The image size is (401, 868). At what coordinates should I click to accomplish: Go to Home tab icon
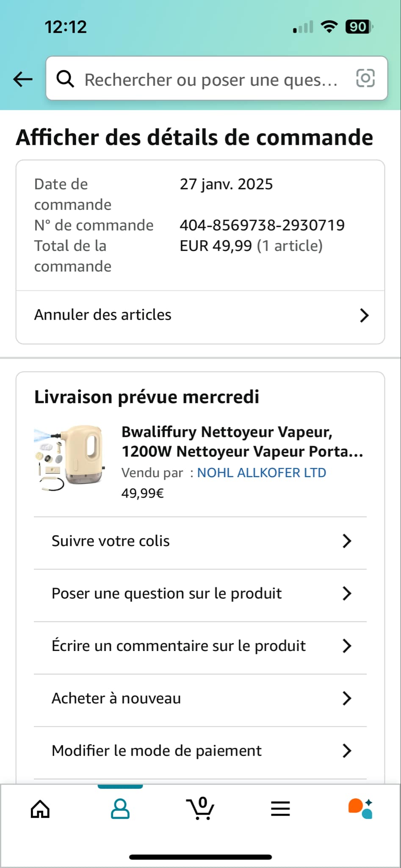[x=40, y=809]
